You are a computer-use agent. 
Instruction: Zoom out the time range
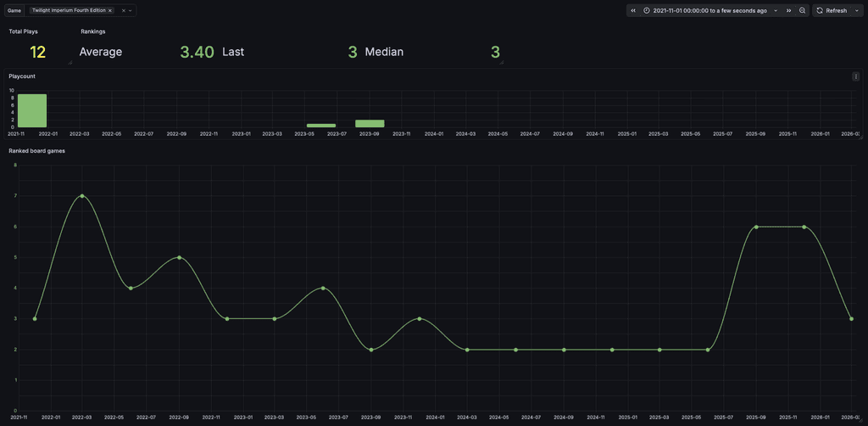tap(802, 10)
